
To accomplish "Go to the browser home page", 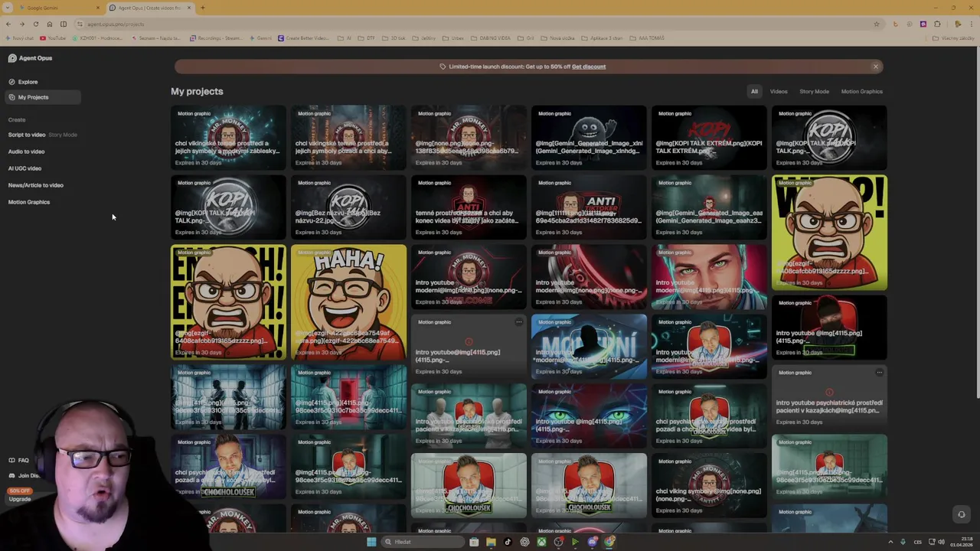I will [x=49, y=24].
